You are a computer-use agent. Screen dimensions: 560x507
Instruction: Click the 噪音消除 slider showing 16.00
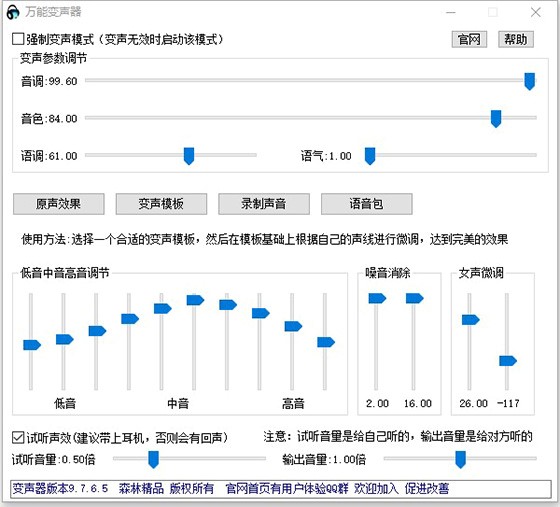pyautogui.click(x=415, y=298)
